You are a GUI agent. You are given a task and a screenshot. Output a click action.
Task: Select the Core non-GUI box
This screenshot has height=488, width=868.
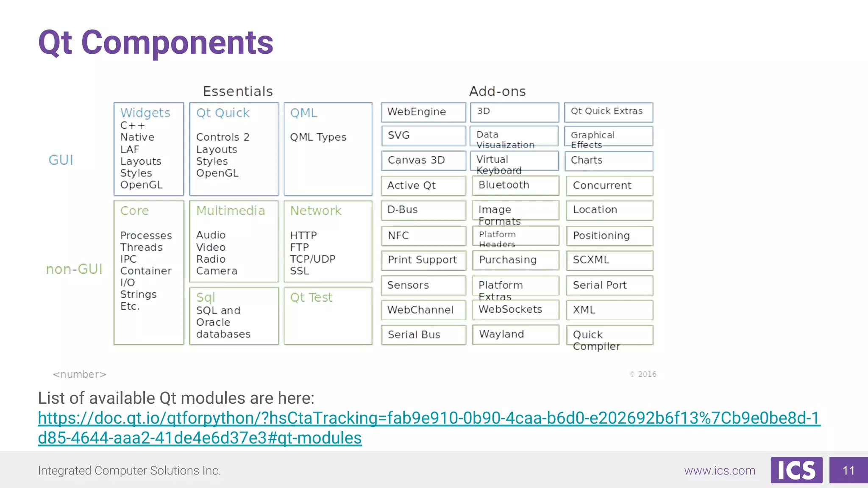coord(148,272)
